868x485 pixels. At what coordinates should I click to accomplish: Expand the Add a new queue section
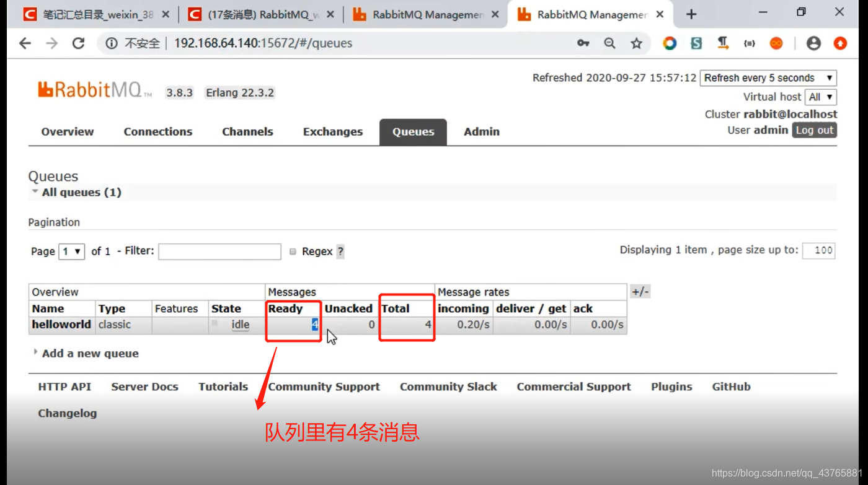90,354
